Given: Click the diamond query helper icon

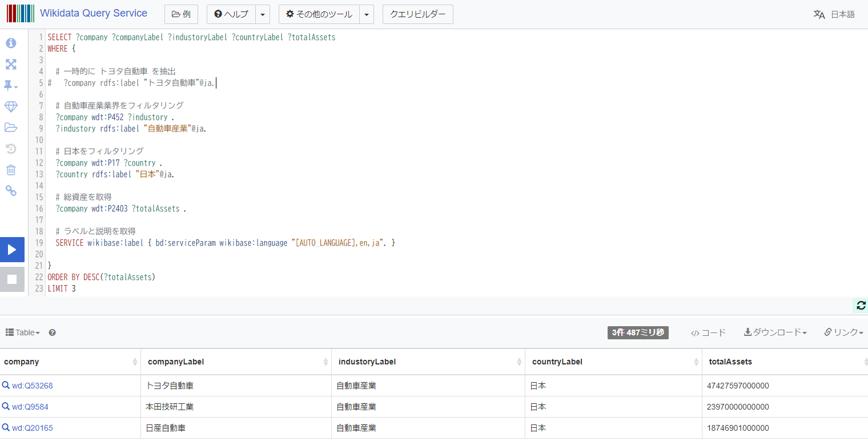Looking at the screenshot, I should pos(11,107).
